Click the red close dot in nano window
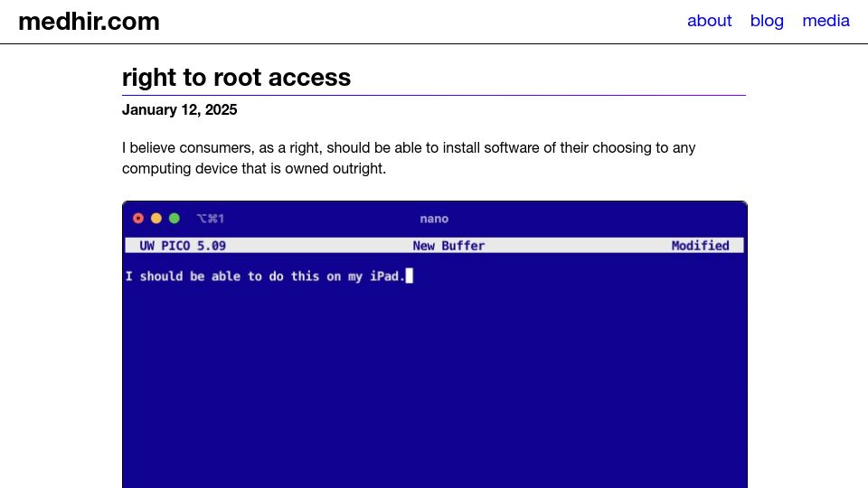Image resolution: width=868 pixels, height=488 pixels. click(138, 219)
